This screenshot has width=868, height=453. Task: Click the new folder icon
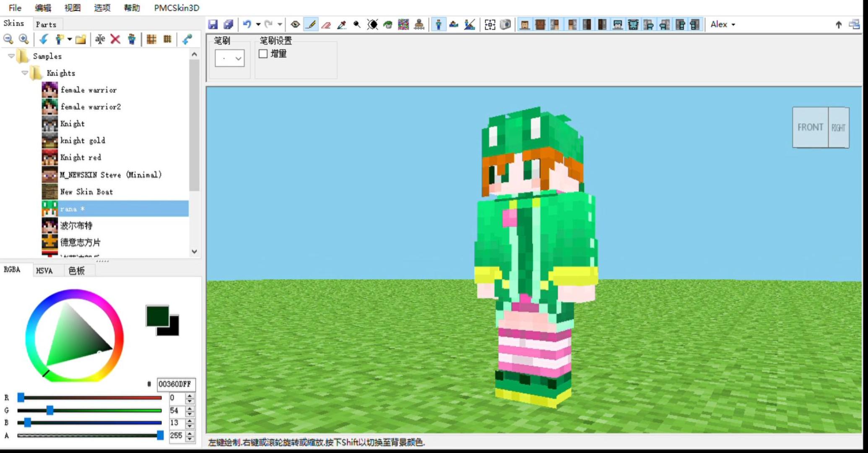tap(81, 39)
